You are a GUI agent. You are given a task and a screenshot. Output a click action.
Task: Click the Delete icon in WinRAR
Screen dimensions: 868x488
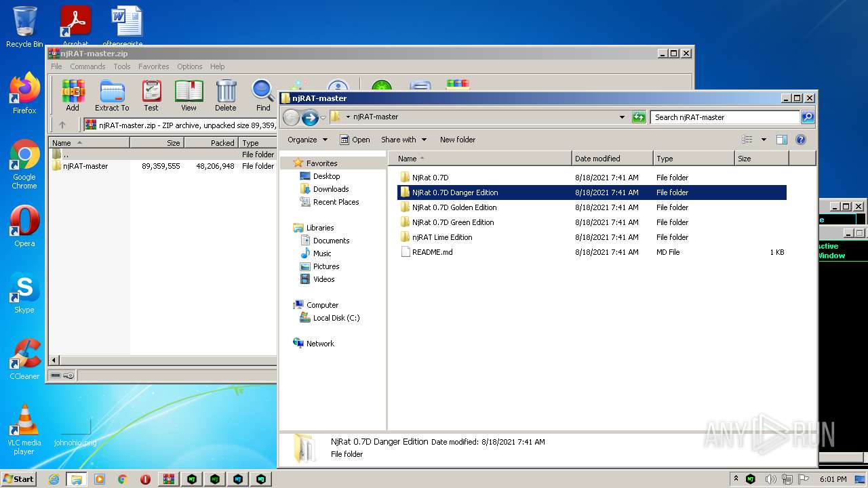226,95
